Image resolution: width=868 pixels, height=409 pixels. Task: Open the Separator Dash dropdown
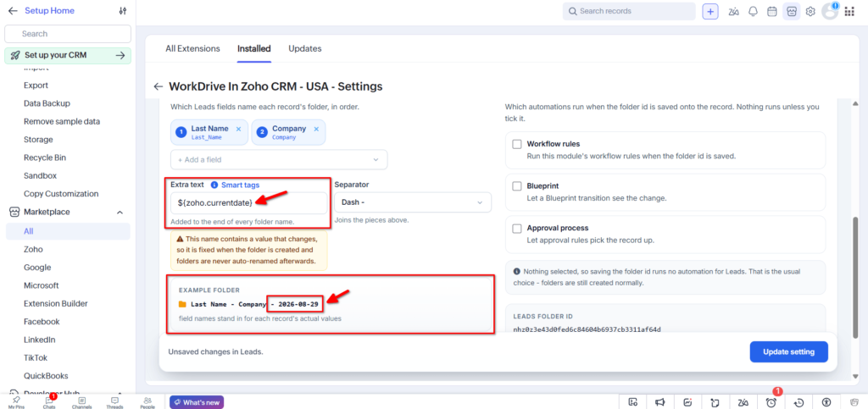coord(413,203)
